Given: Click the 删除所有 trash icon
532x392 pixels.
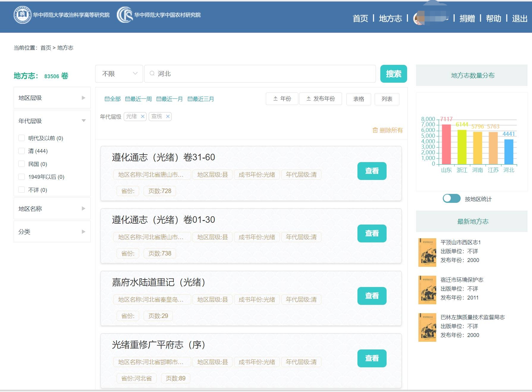Looking at the screenshot, I should pyautogui.click(x=375, y=130).
